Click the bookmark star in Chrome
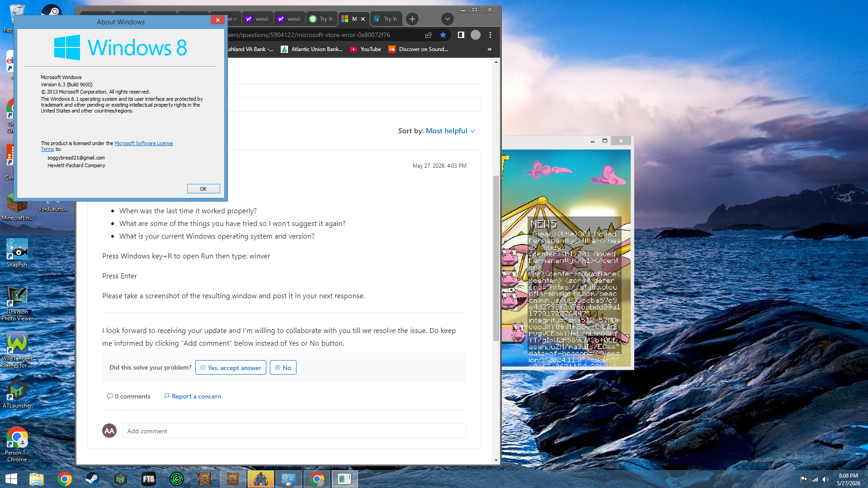This screenshot has height=488, width=868. click(x=443, y=35)
